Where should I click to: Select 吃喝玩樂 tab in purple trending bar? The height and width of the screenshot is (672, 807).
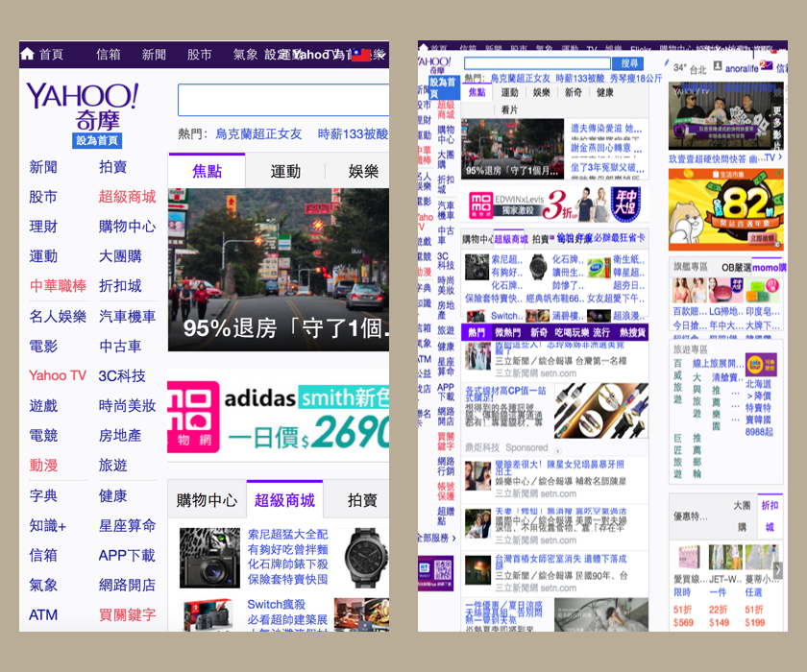572,333
